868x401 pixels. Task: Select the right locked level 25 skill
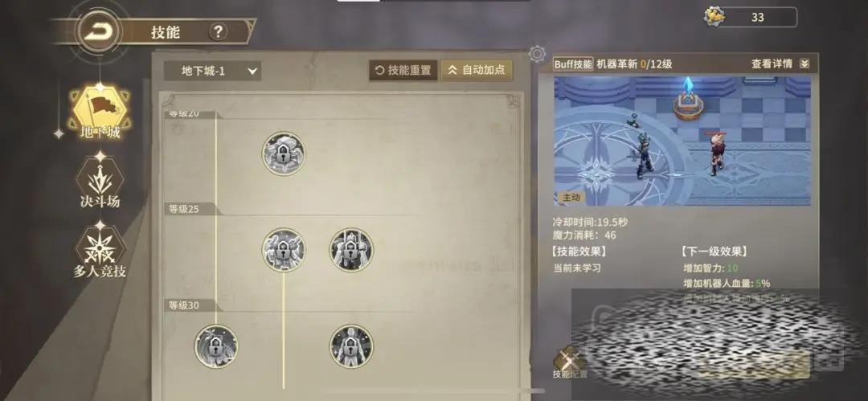point(351,250)
